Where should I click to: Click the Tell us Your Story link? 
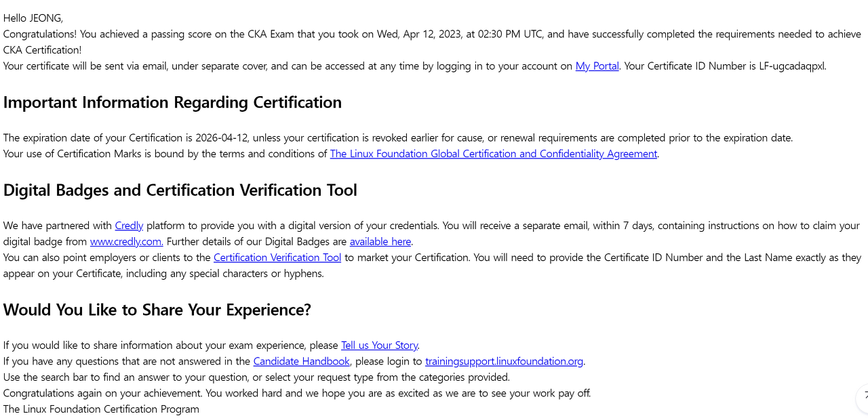coord(379,346)
